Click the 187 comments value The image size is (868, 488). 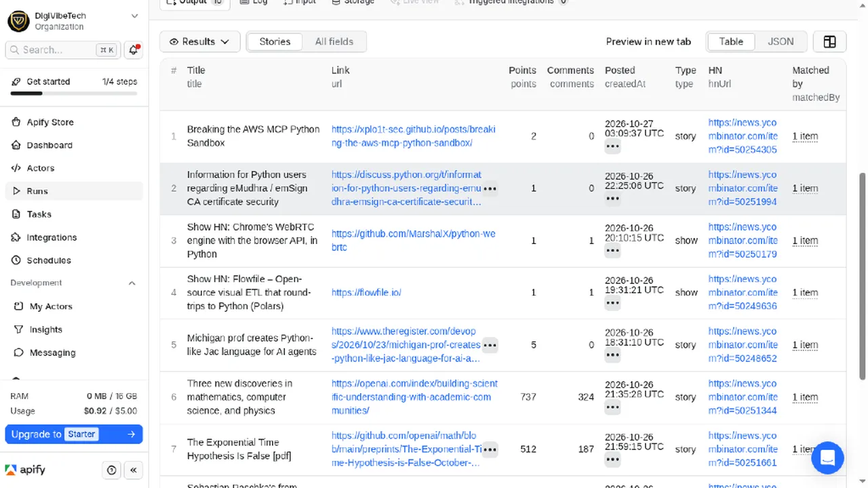pos(586,449)
